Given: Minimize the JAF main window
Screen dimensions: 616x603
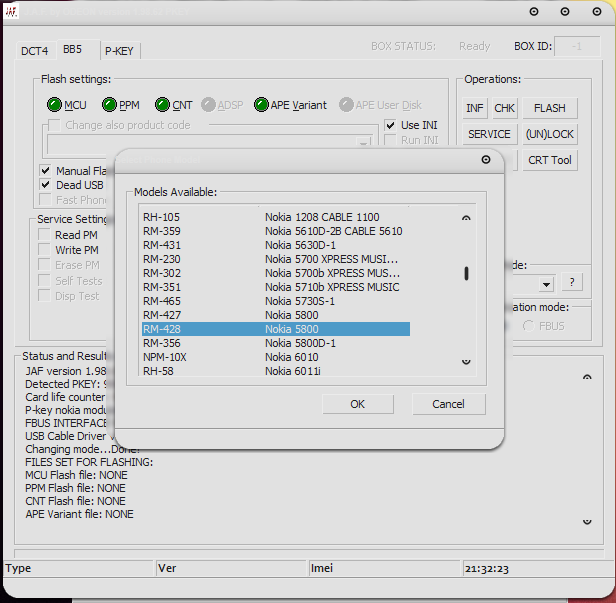Looking at the screenshot, I should tap(534, 12).
